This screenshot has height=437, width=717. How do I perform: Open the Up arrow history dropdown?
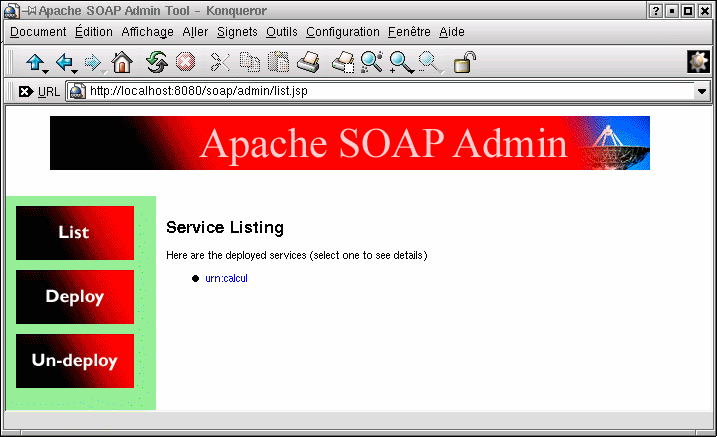click(x=45, y=72)
